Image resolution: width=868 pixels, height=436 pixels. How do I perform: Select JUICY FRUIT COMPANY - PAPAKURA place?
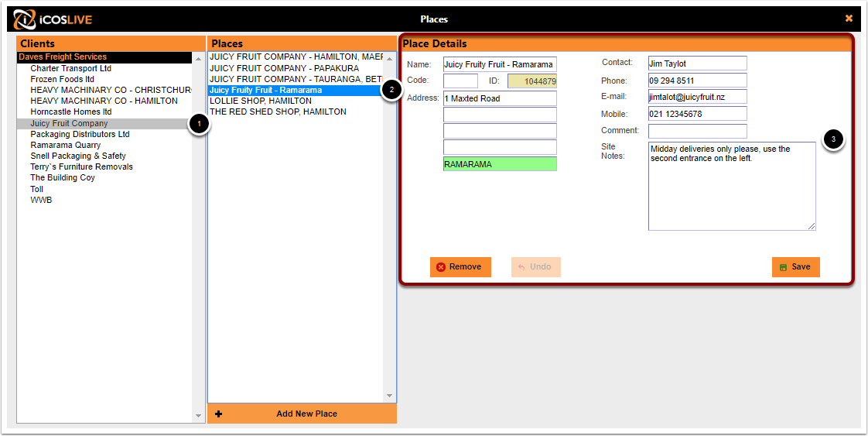(296, 68)
